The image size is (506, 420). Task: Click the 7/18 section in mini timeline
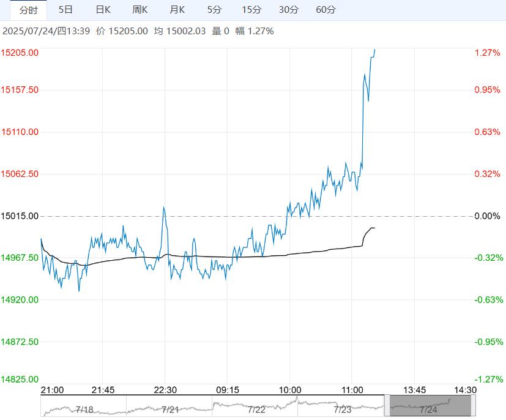point(83,406)
